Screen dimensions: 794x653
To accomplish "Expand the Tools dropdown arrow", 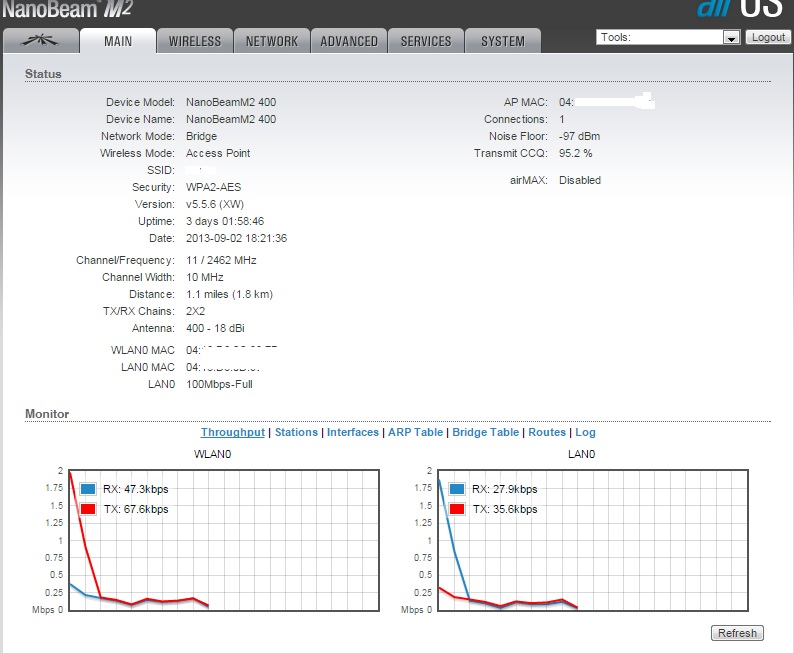I will [731, 37].
